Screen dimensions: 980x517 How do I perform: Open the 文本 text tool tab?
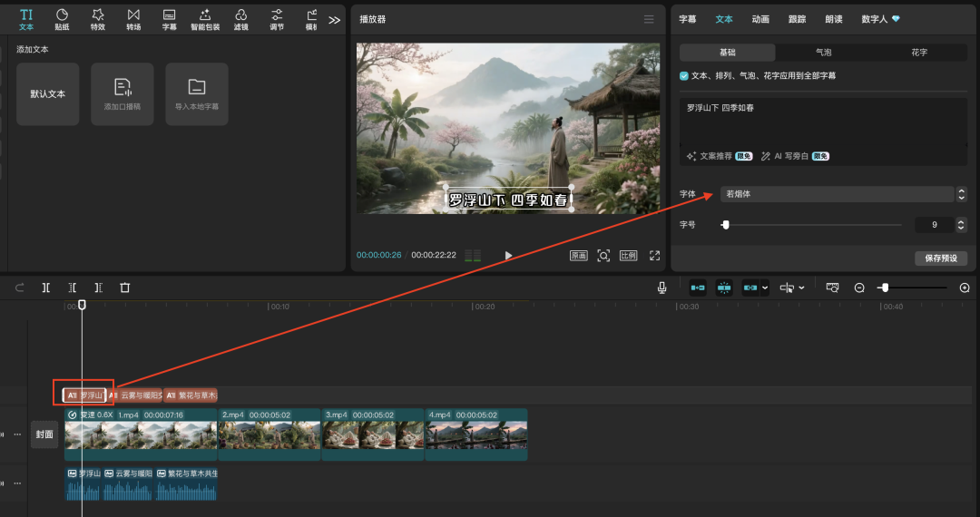pos(26,19)
